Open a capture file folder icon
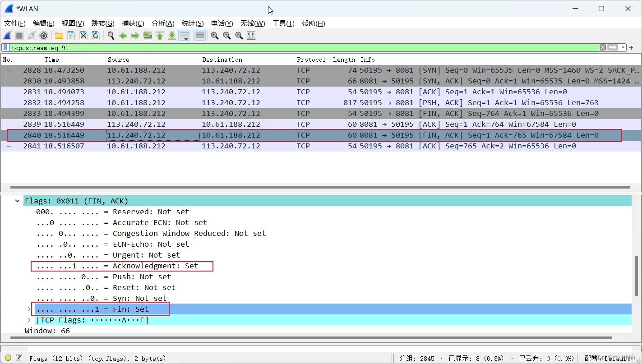Screen dimensions: 642x364 pos(59,36)
